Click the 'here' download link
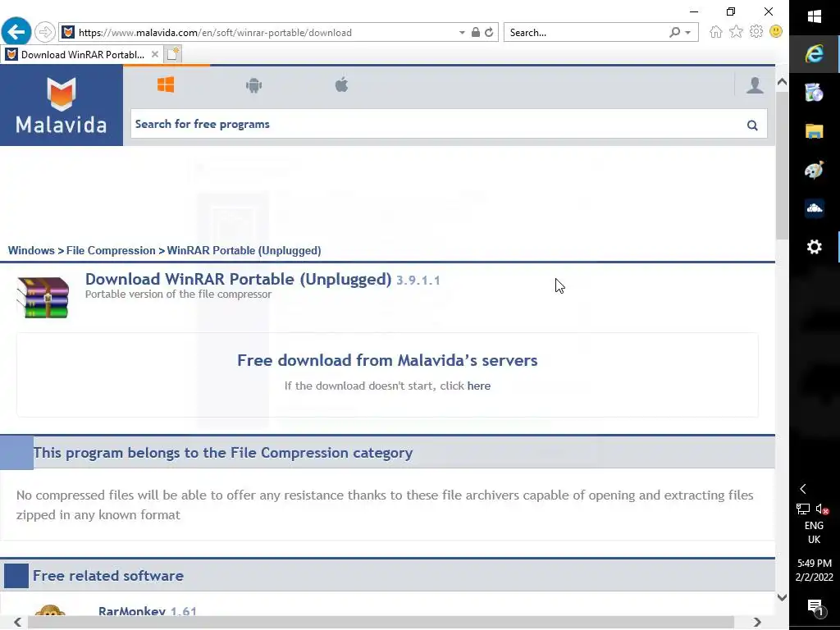The height and width of the screenshot is (630, 840). (478, 386)
